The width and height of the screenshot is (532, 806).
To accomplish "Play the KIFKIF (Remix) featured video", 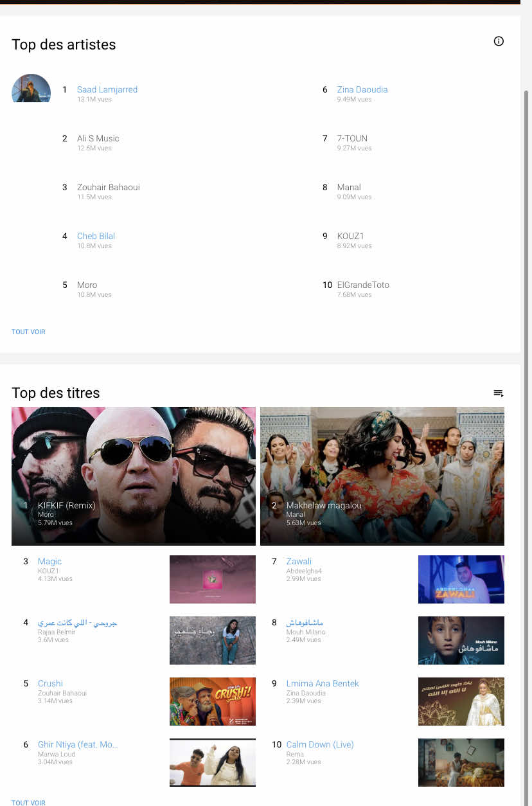I will coord(134,476).
